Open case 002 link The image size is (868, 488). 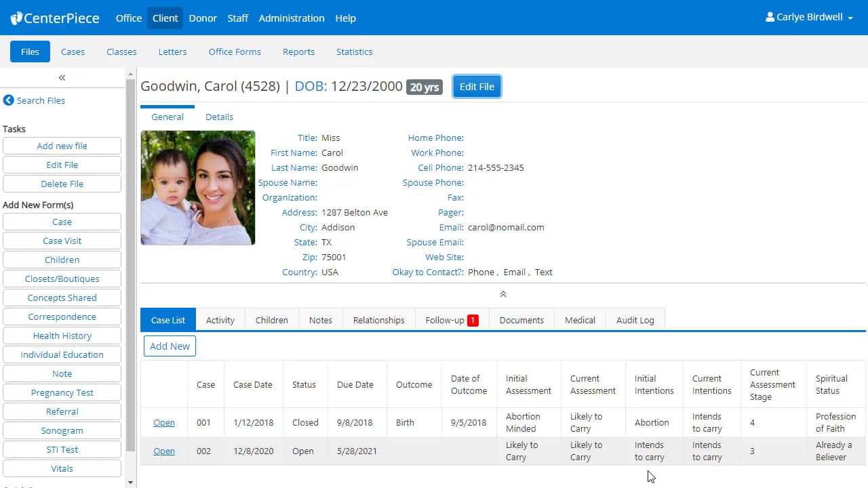(x=164, y=451)
